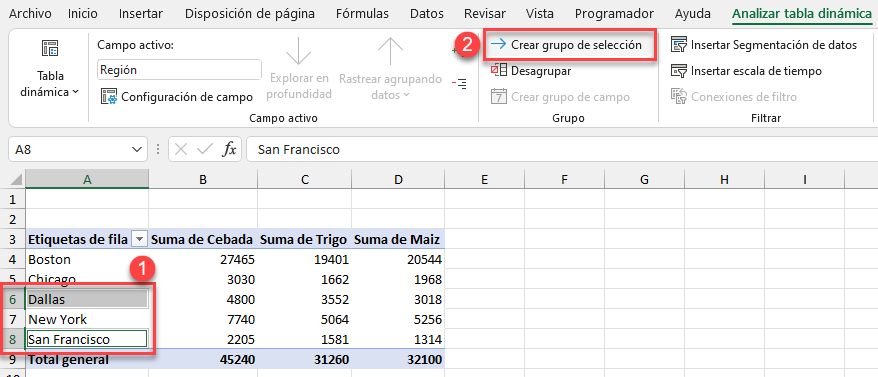Click Crear grupo de selección
This screenshot has width=878, height=377.
tap(566, 45)
